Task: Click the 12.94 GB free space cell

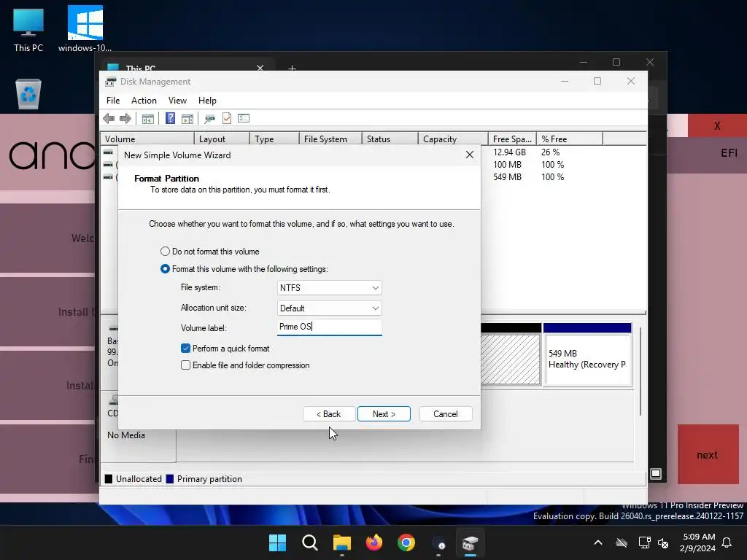Action: [509, 152]
